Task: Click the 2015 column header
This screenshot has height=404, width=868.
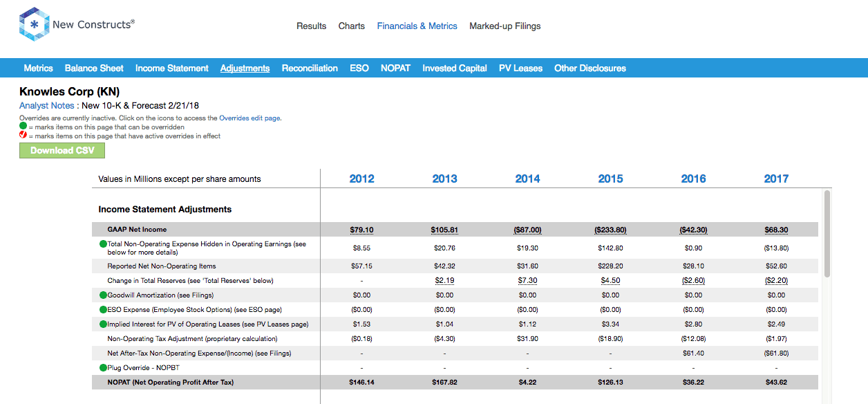Action: point(610,178)
